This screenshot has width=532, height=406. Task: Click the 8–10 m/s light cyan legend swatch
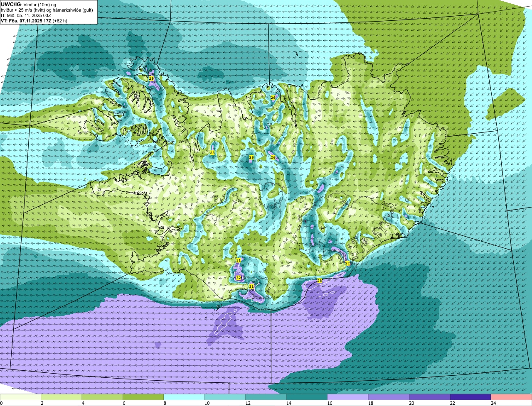coord(184,397)
